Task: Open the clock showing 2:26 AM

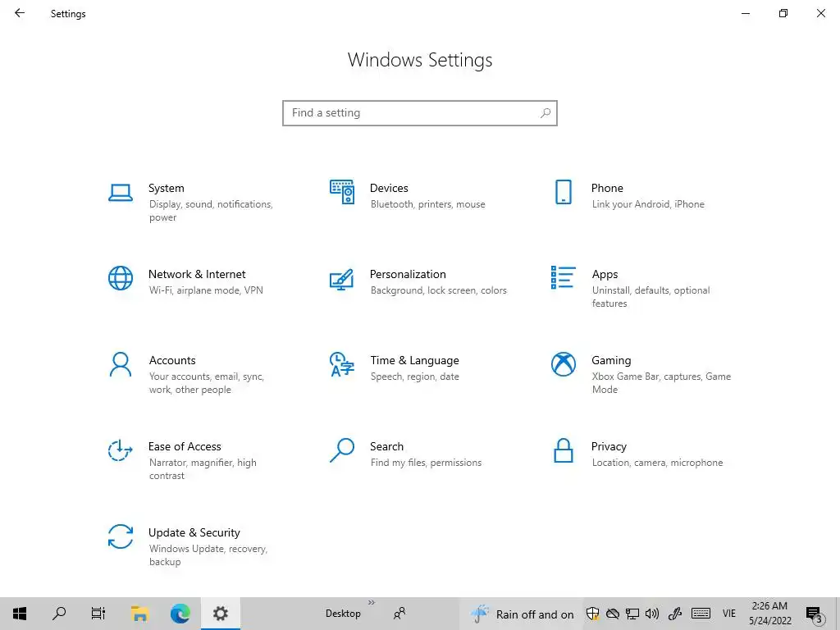Action: pyautogui.click(x=769, y=614)
